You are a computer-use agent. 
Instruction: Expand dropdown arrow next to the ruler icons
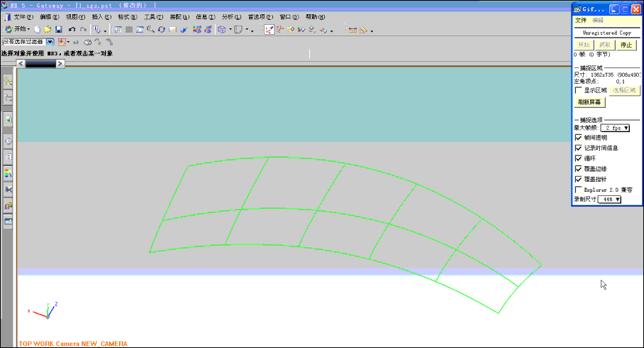372,31
